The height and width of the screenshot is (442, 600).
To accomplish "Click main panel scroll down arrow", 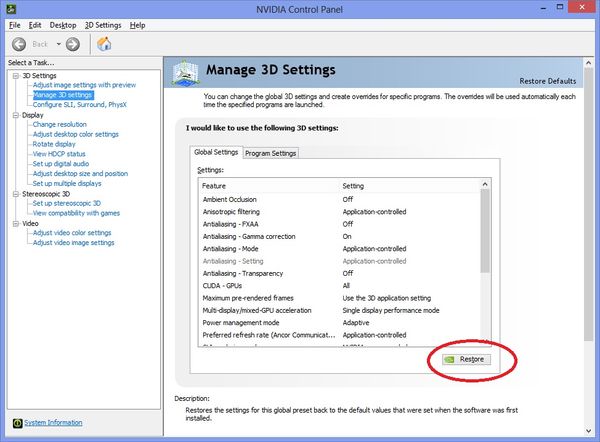I will coord(589,431).
